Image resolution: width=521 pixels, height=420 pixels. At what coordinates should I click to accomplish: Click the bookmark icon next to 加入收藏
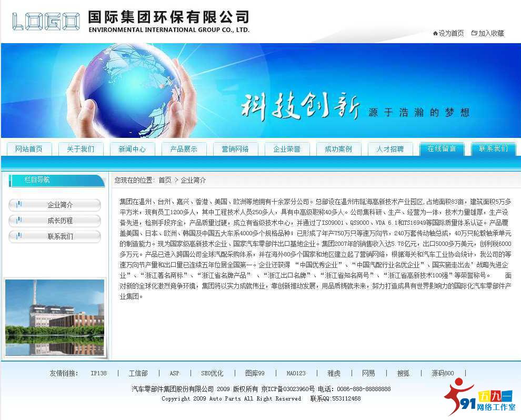click(475, 33)
